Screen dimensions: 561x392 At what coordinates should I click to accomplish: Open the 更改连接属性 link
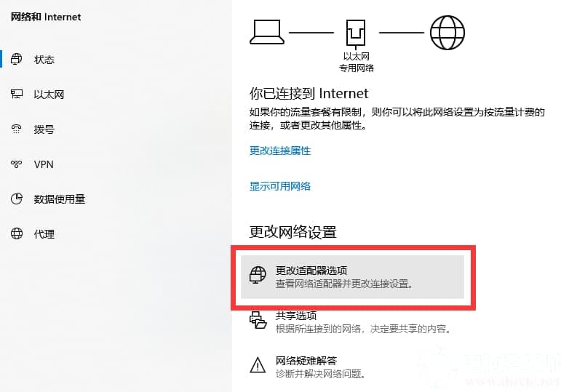point(280,151)
